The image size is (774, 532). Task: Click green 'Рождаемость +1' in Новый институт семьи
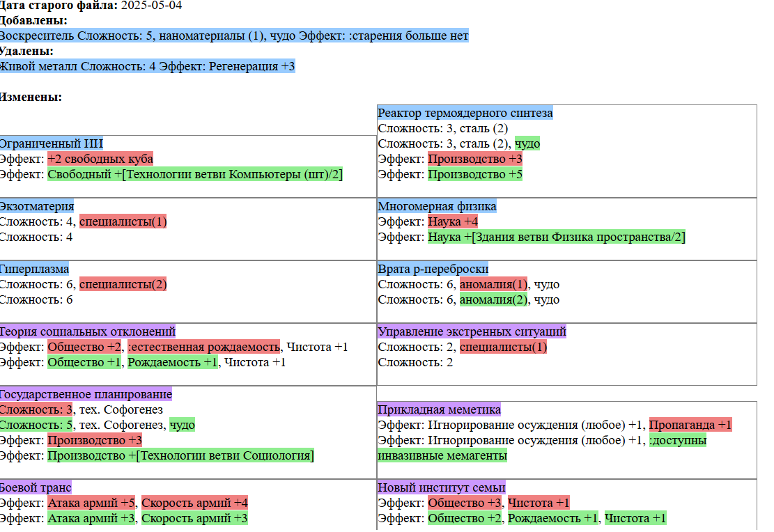[x=553, y=518]
